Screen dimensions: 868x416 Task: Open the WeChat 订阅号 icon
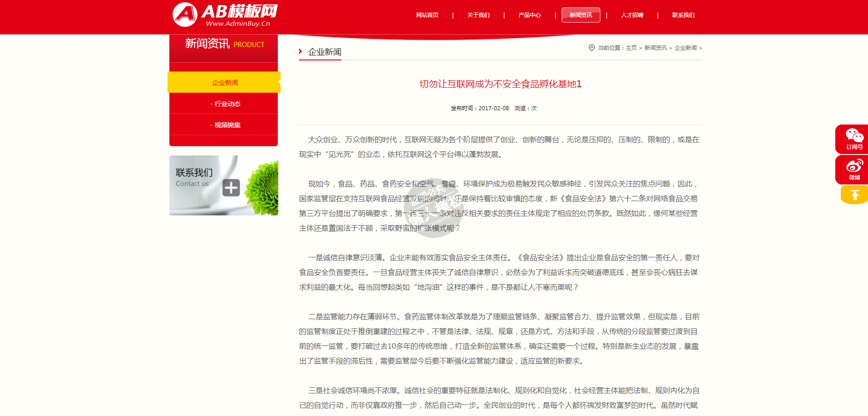(854, 139)
